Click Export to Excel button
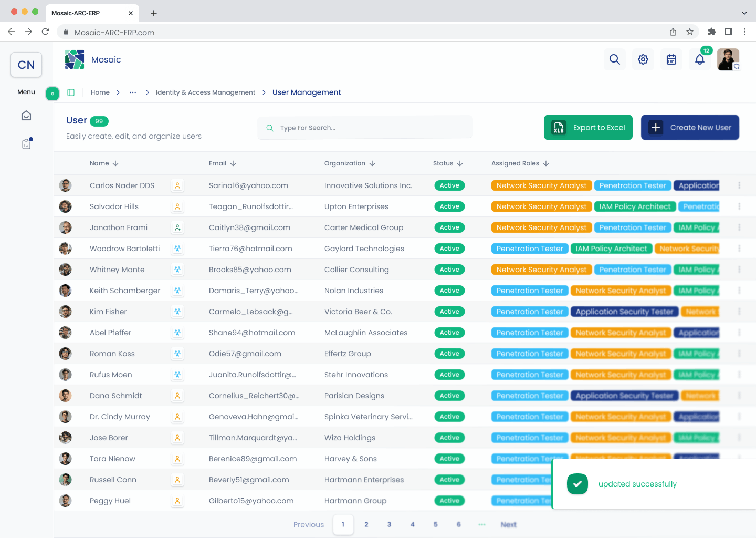The image size is (756, 538). [x=588, y=128]
